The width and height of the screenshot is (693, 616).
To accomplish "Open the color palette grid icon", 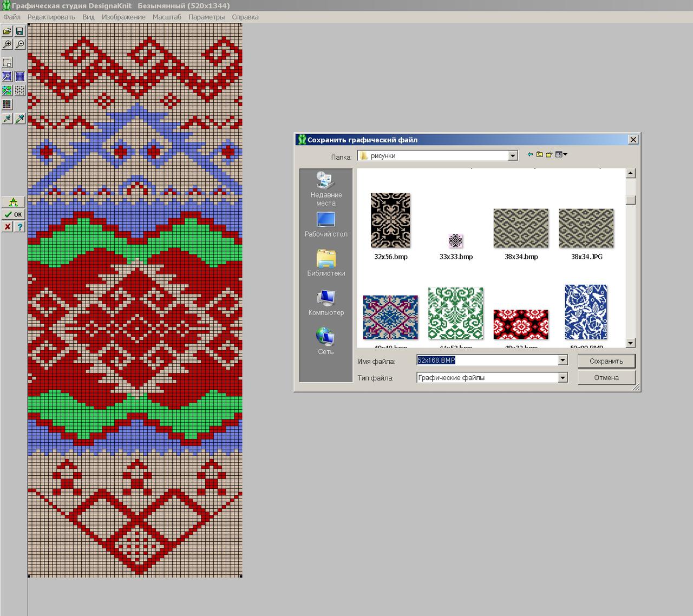I will (x=7, y=104).
